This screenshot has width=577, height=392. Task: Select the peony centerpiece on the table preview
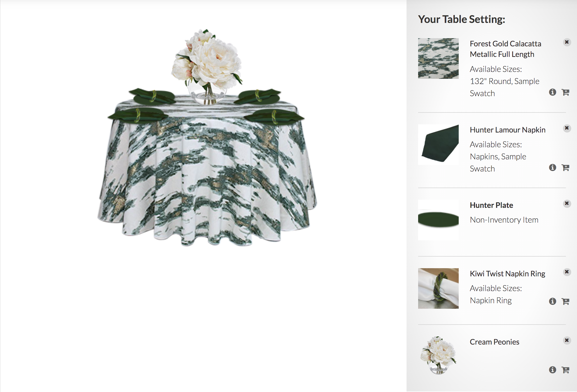tap(207, 66)
